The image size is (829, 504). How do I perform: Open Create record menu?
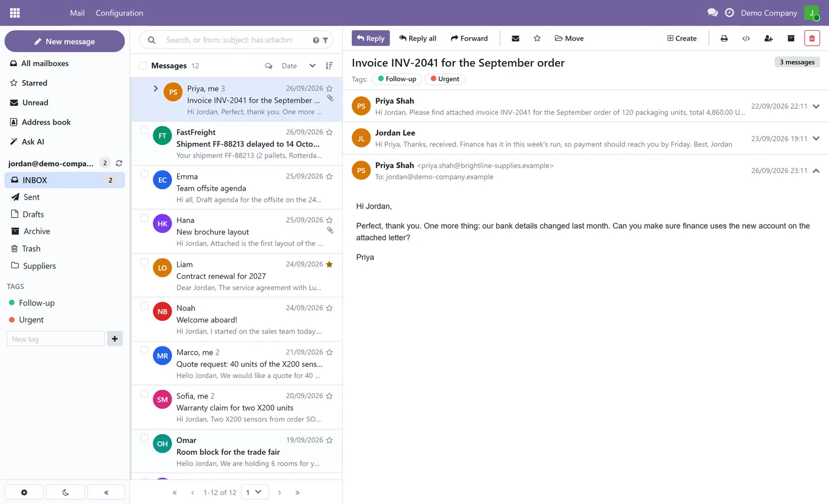click(682, 38)
